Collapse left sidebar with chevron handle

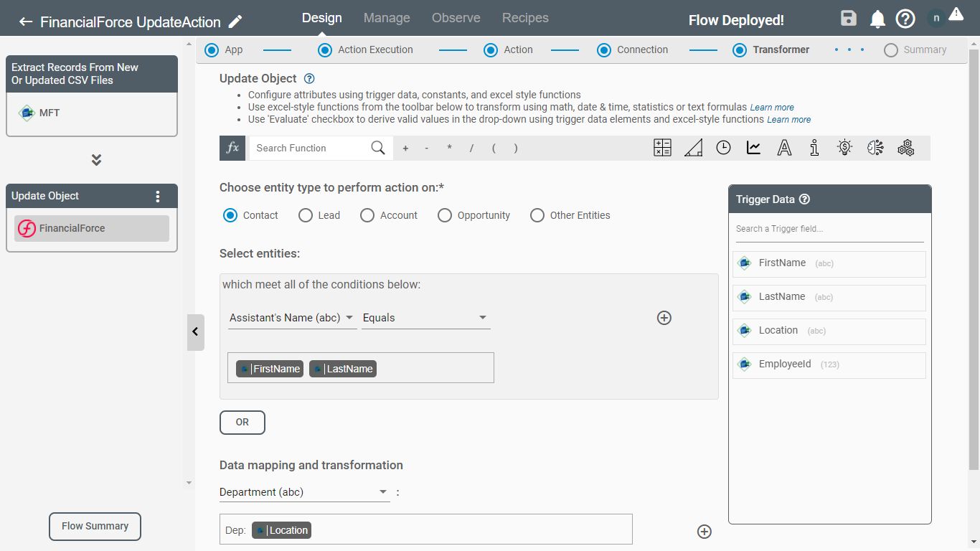pyautogui.click(x=195, y=332)
